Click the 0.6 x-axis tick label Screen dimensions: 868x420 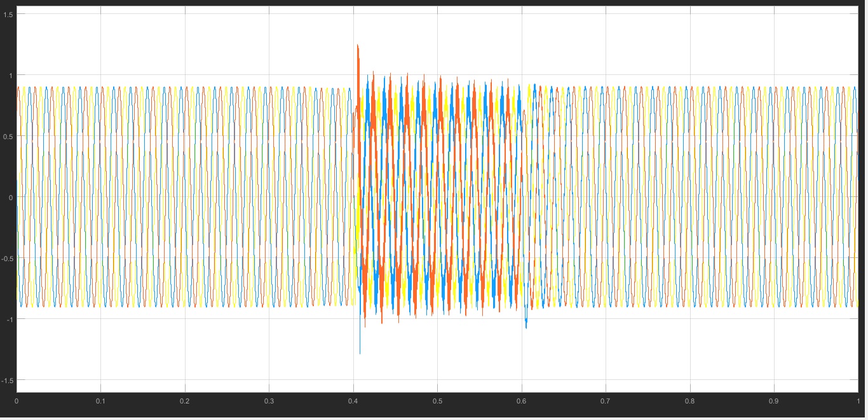521,402
